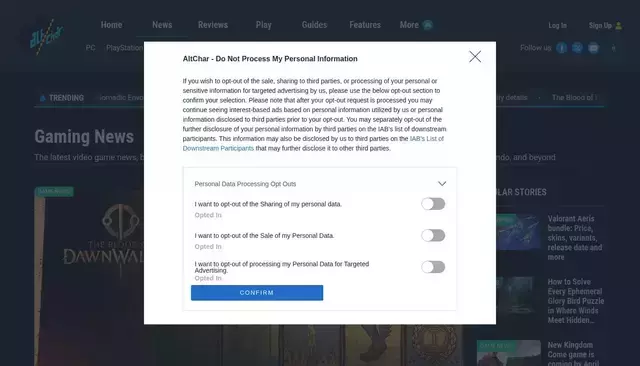Open Valorant Aeris bundle thumbnail

click(x=518, y=232)
